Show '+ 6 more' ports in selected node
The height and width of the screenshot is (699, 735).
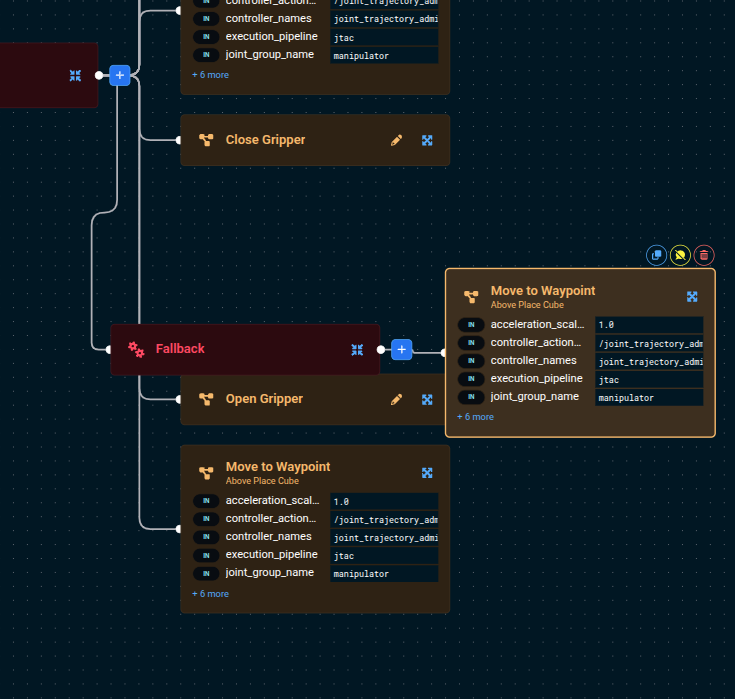pos(475,417)
